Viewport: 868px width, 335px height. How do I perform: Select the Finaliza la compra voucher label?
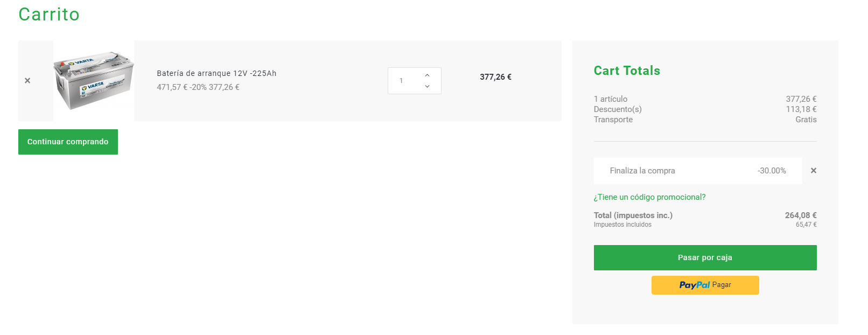point(642,171)
